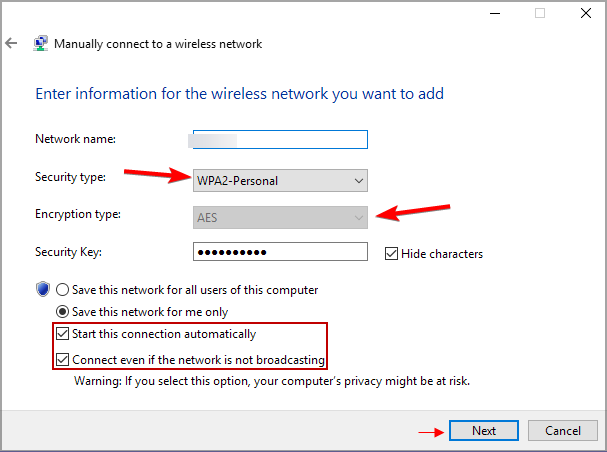607x452 pixels.
Task: Click the Enter information heading text
Action: tap(239, 94)
